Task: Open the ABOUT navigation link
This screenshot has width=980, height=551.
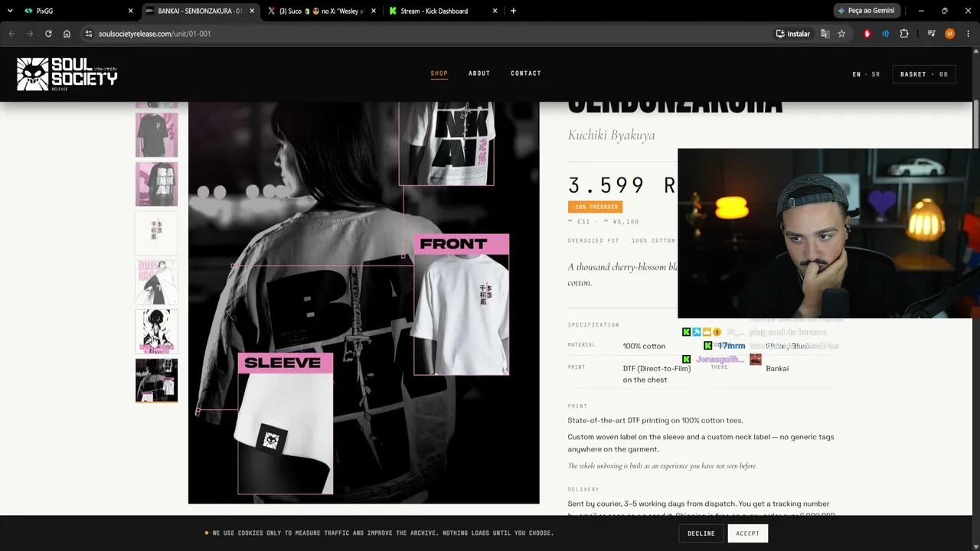Action: 479,73
